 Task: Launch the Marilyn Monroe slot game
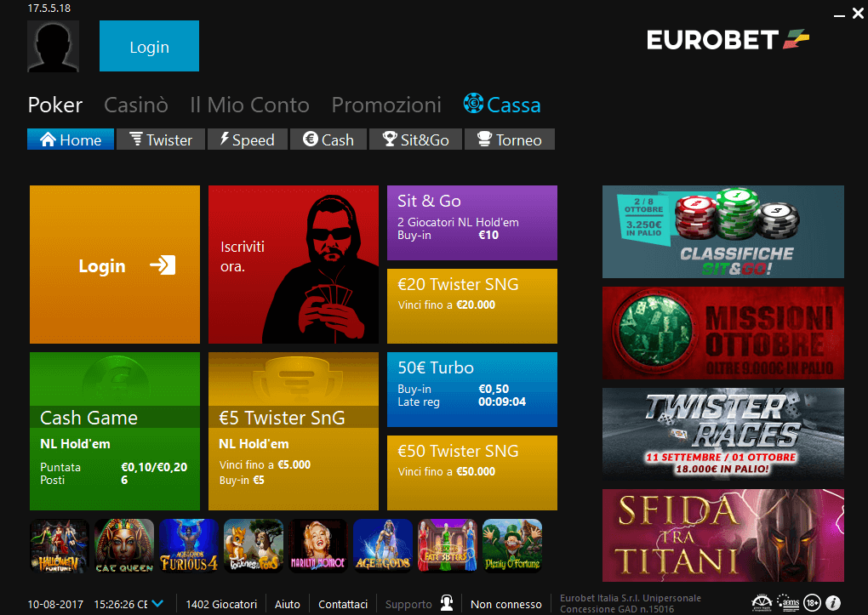tap(318, 545)
